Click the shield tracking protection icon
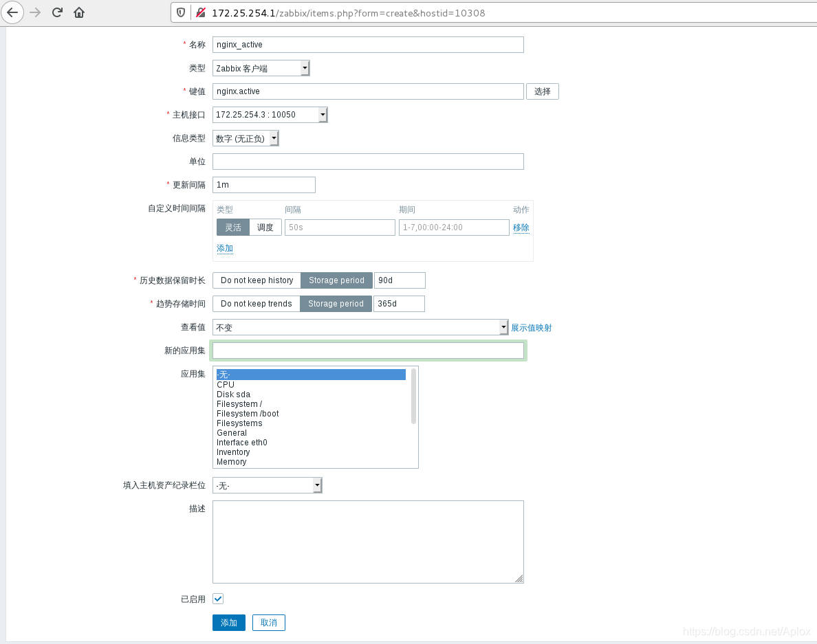This screenshot has height=644, width=817. coord(181,12)
